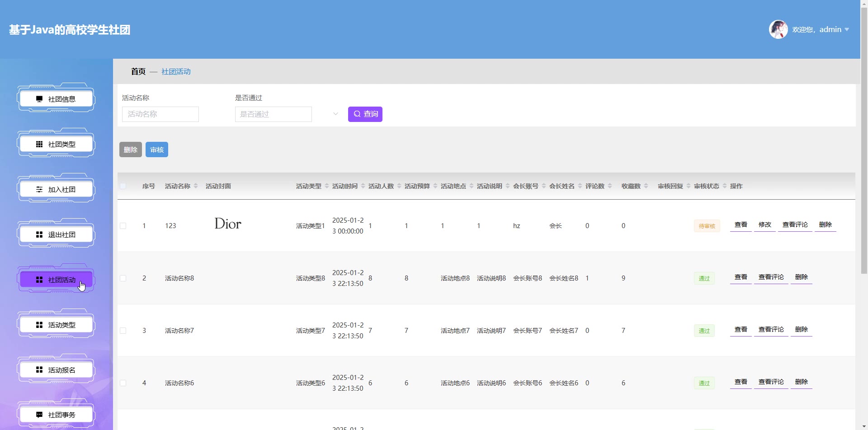Click the sliders icon beside 加入社团

click(39, 189)
